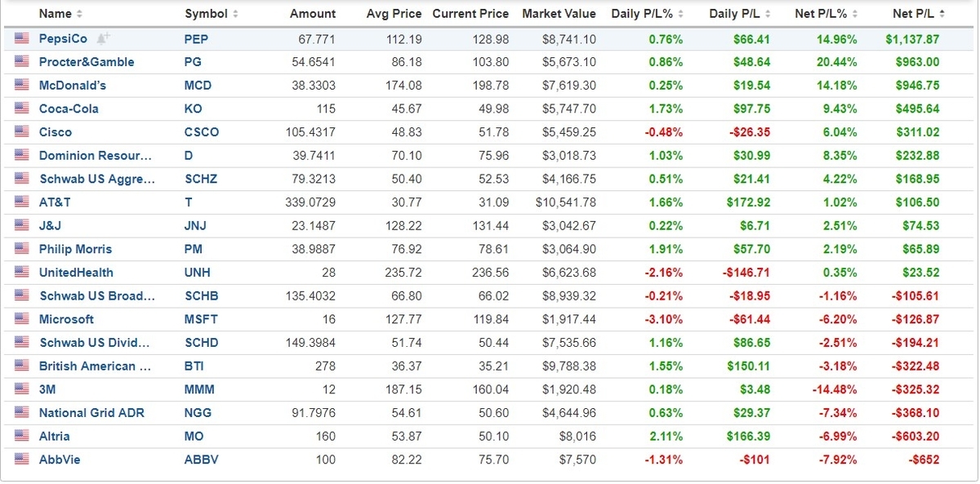Sort by Daily P/L column header
Screen dimensions: 980x484
[x=741, y=14]
